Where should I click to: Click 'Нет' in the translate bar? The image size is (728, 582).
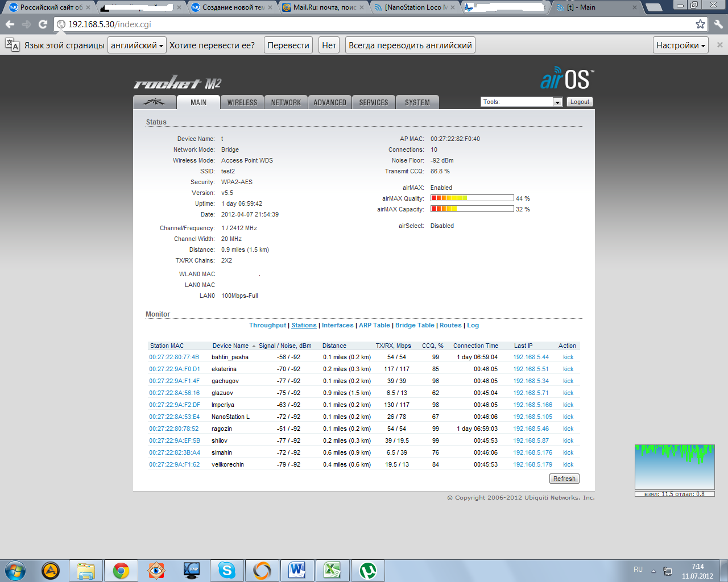[329, 45]
